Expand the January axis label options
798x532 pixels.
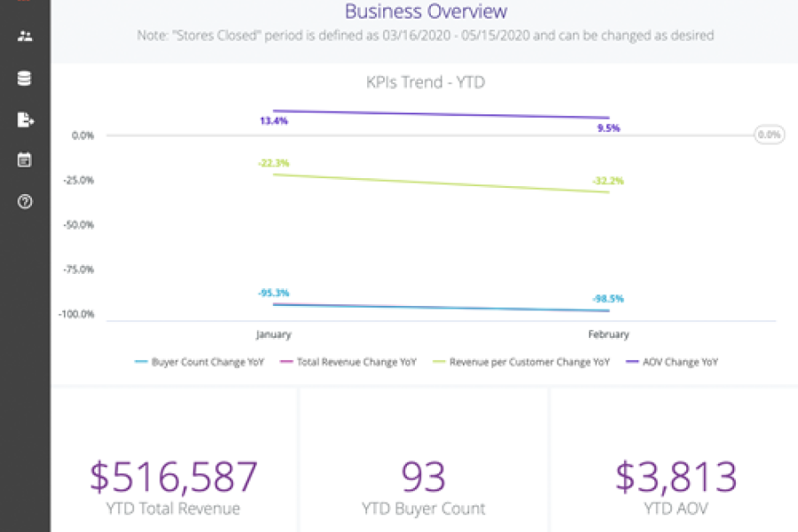[273, 334]
